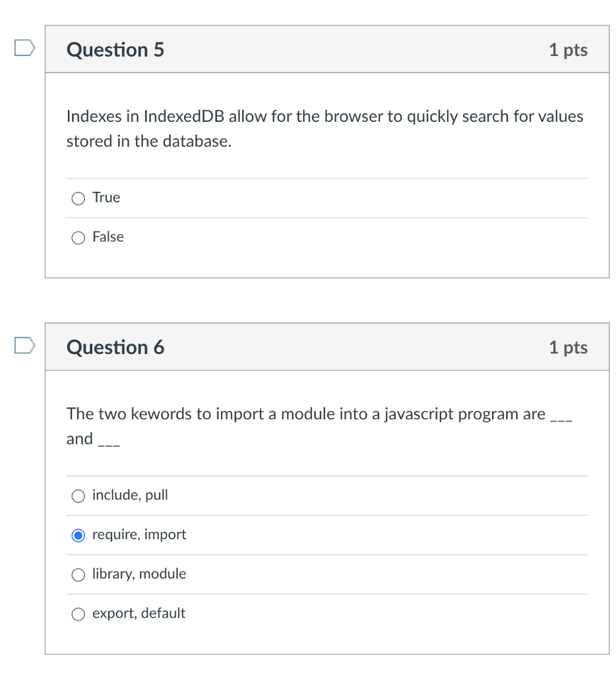Click the 'library, module' answer text
Image resolution: width=616 pixels, height=675 pixels.
pos(139,574)
